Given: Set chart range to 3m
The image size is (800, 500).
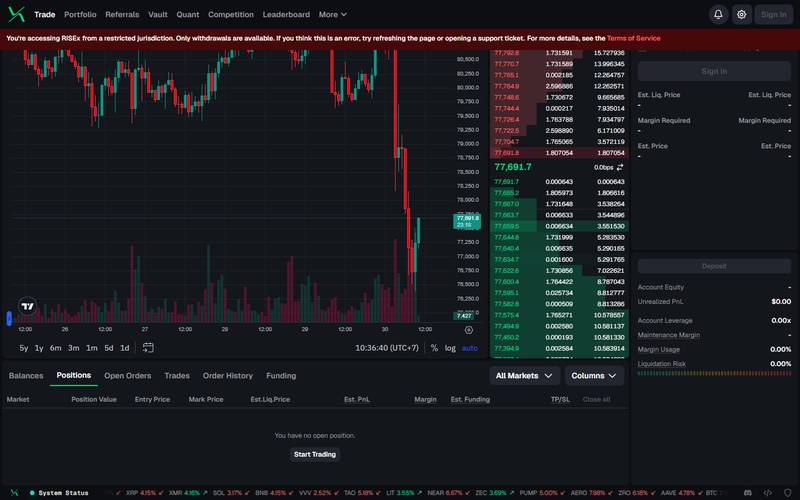Looking at the screenshot, I should [73, 348].
